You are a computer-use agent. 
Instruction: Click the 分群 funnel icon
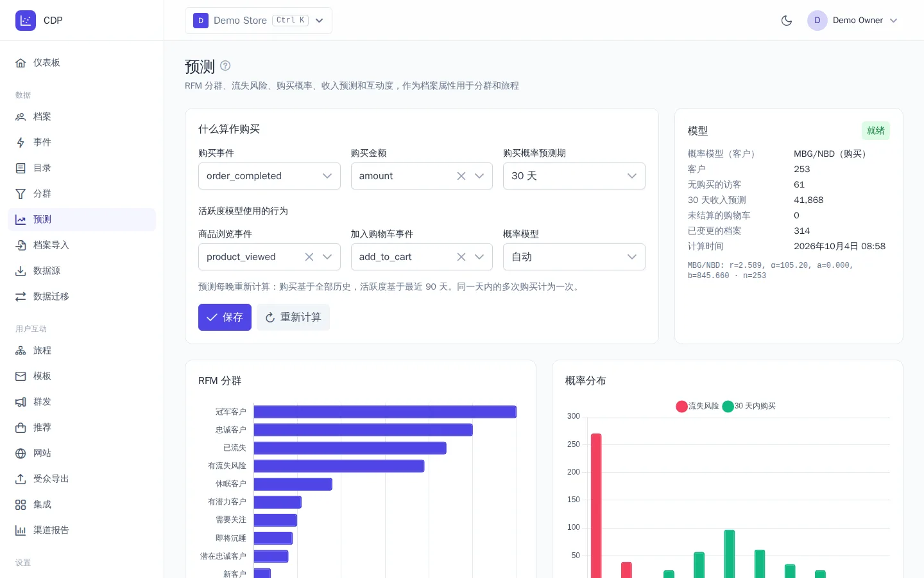(x=21, y=194)
